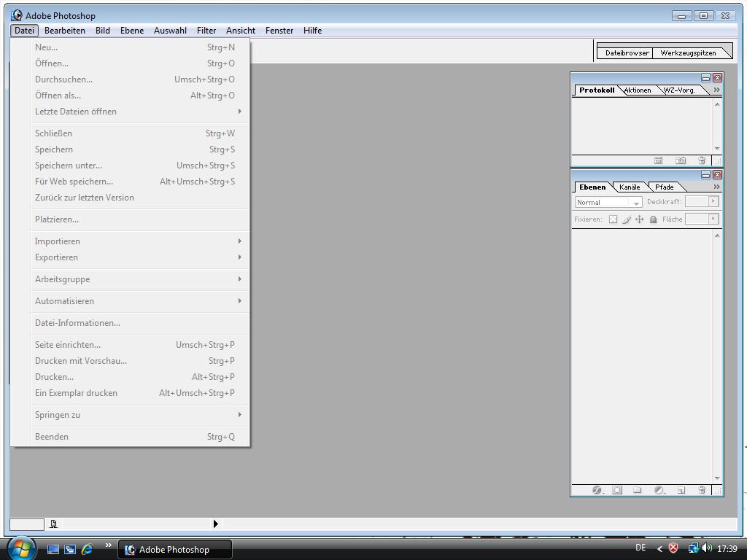Click the add layer mask icon
The image size is (747, 560).
click(x=617, y=490)
